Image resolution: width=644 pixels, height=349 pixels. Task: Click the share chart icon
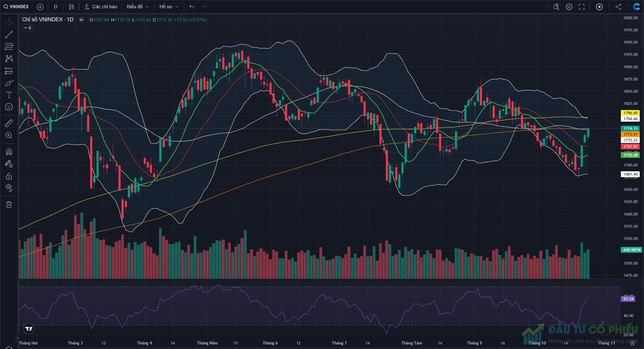[618, 7]
